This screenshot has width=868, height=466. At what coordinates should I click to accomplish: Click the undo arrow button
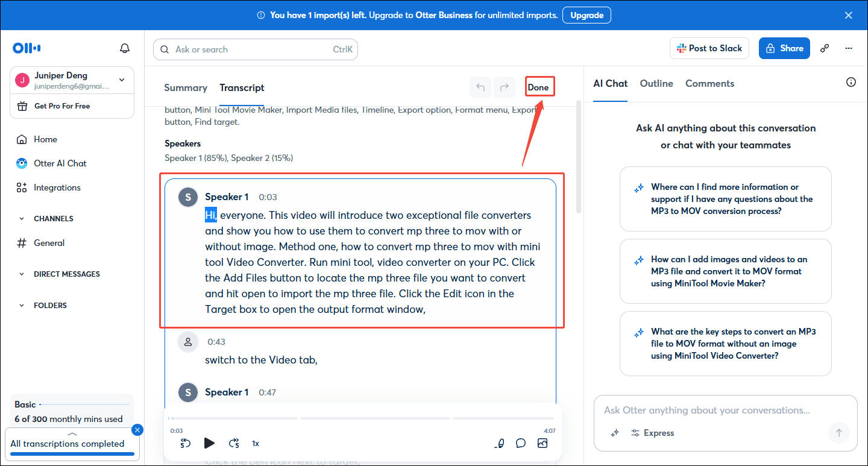coord(480,87)
